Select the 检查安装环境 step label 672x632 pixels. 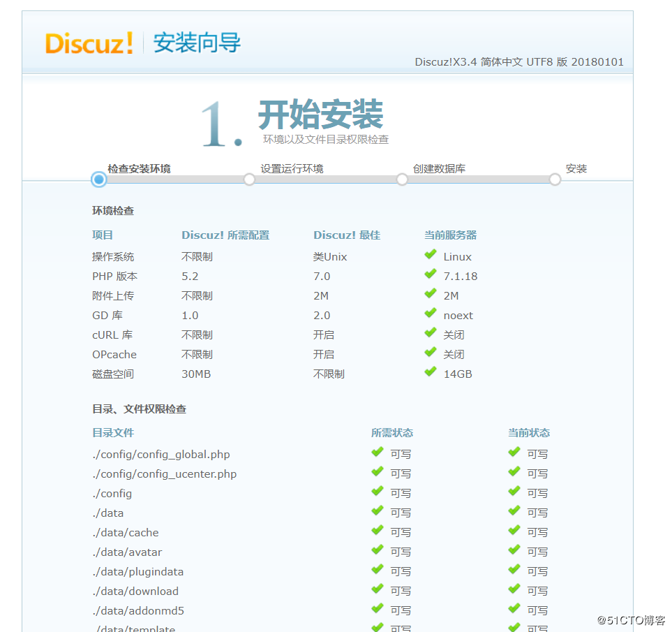(140, 168)
